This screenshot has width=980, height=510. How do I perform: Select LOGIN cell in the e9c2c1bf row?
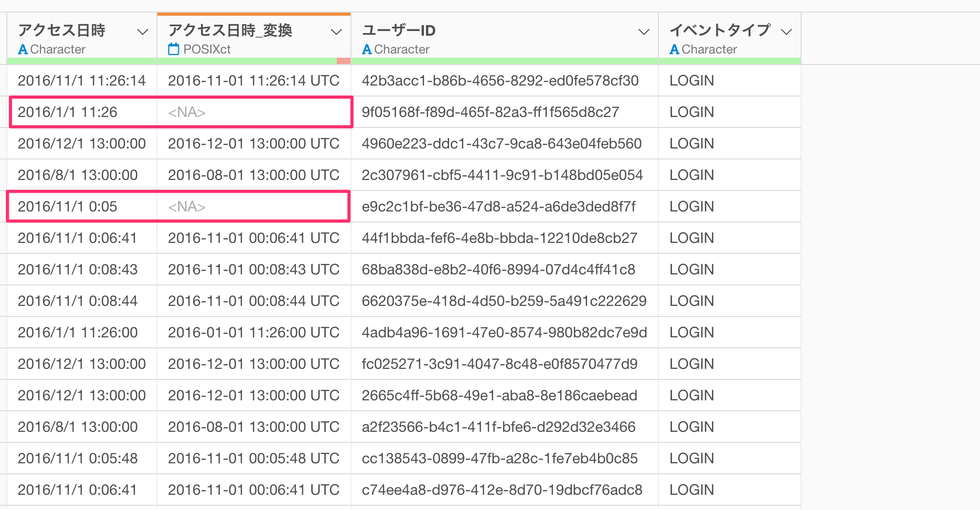(x=730, y=206)
